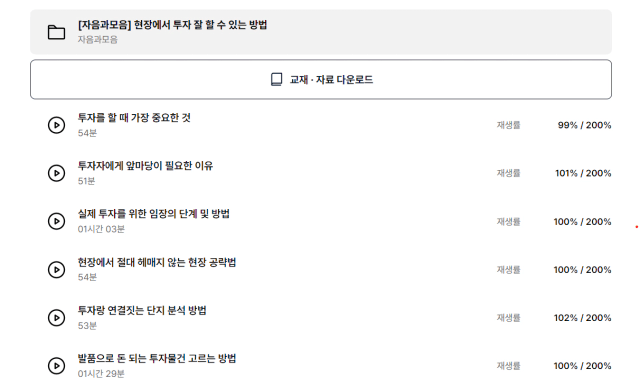Play the lecture 실제 투자를 위한 임장의 단계 및 방법
The width and height of the screenshot is (640, 378).
[56, 221]
